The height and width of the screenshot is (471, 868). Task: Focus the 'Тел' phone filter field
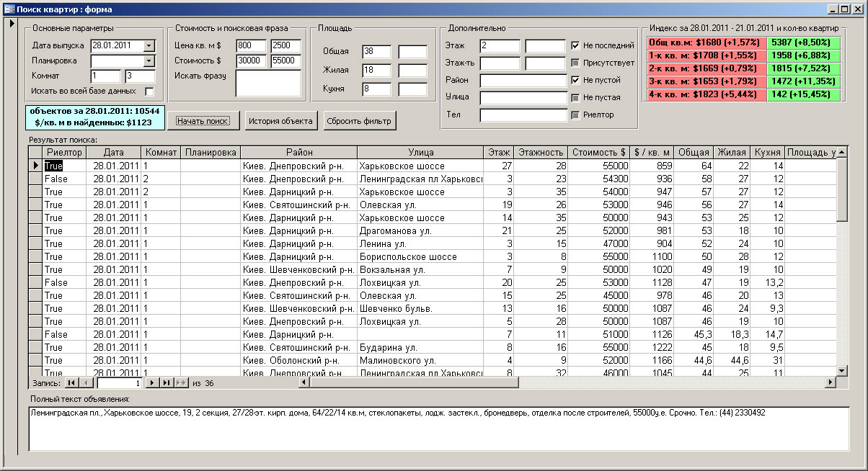(x=523, y=115)
